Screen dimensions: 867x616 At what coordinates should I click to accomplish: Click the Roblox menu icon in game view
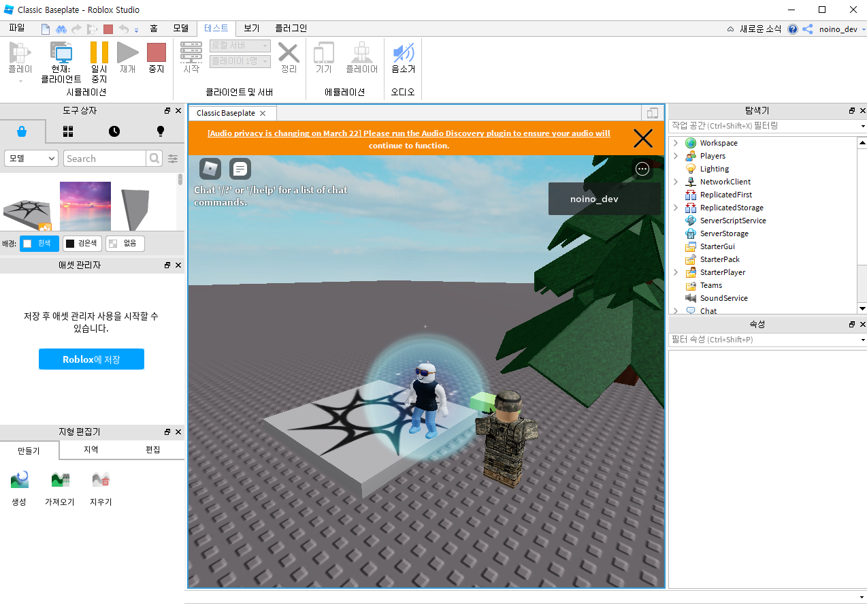click(x=210, y=169)
